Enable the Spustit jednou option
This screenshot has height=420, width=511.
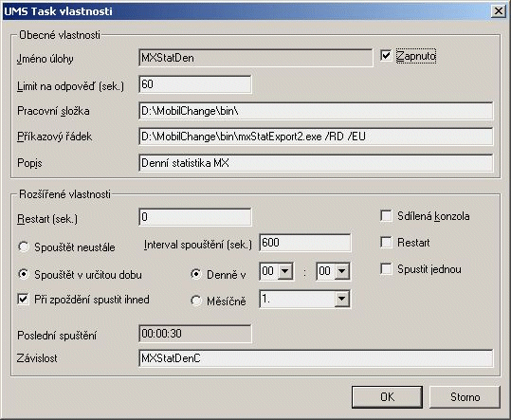(x=386, y=269)
